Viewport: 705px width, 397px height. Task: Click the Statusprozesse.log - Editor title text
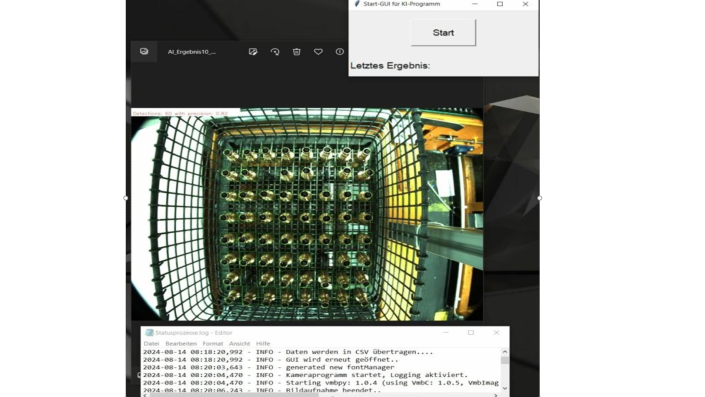click(194, 333)
